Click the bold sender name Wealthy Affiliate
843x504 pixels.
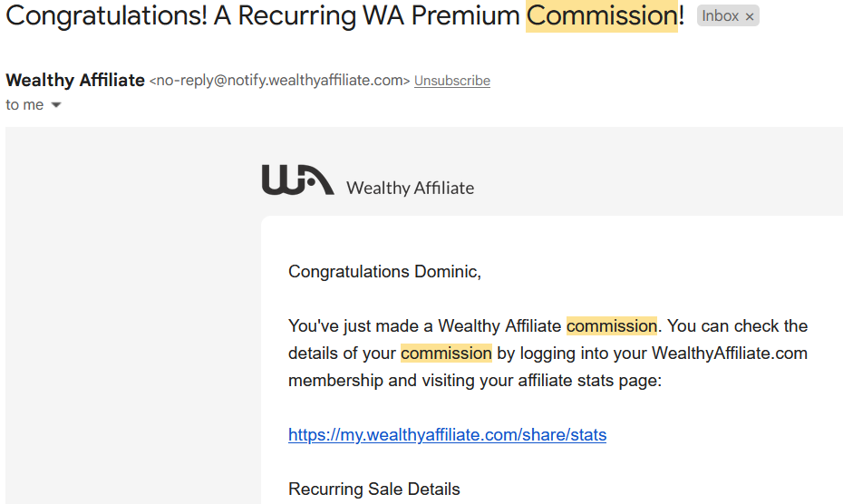pos(75,80)
